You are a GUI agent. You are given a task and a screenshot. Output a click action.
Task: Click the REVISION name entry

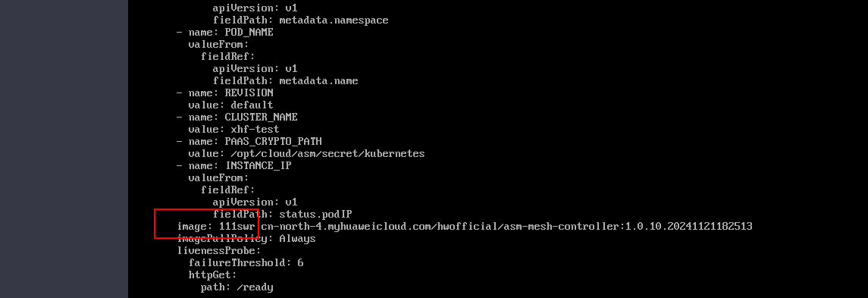[x=224, y=93]
